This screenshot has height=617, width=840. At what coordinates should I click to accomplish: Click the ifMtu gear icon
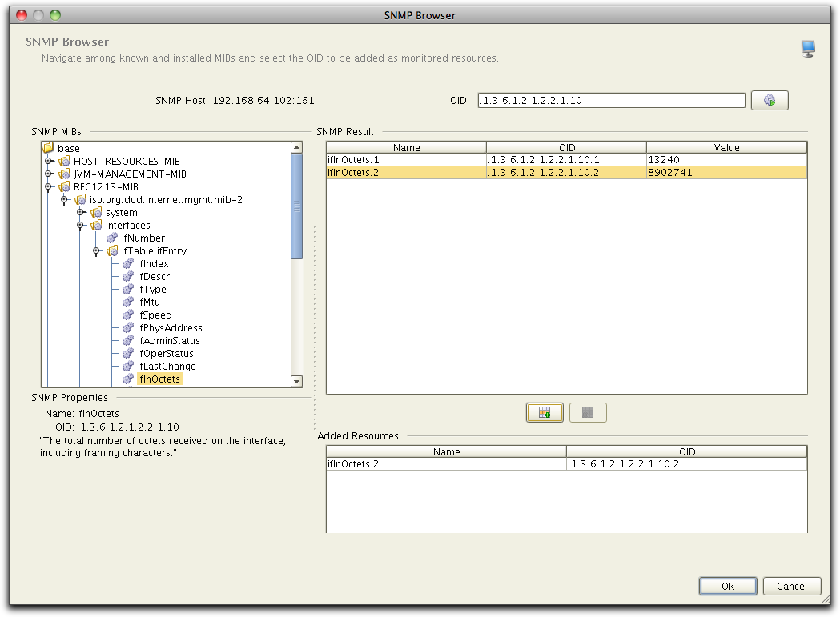click(x=128, y=302)
